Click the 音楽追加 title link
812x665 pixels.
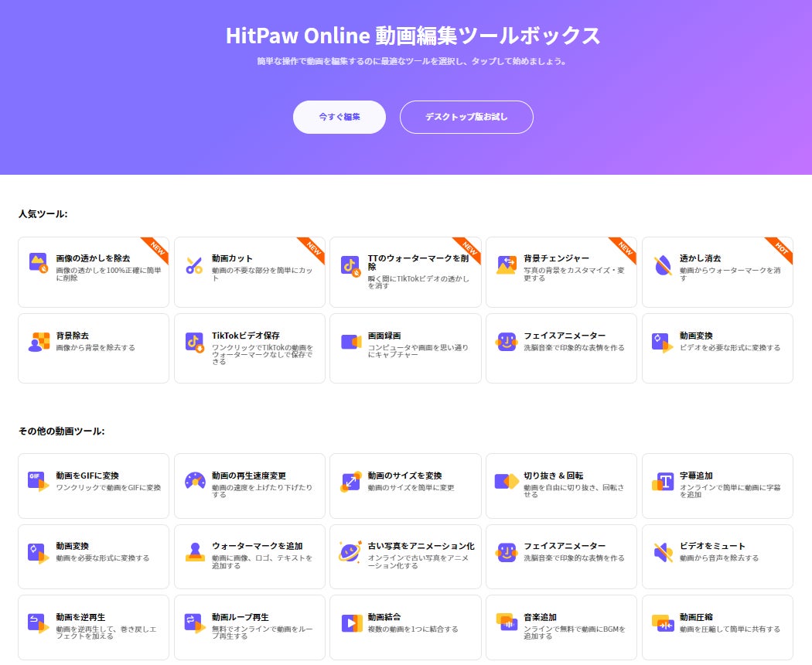(x=540, y=617)
